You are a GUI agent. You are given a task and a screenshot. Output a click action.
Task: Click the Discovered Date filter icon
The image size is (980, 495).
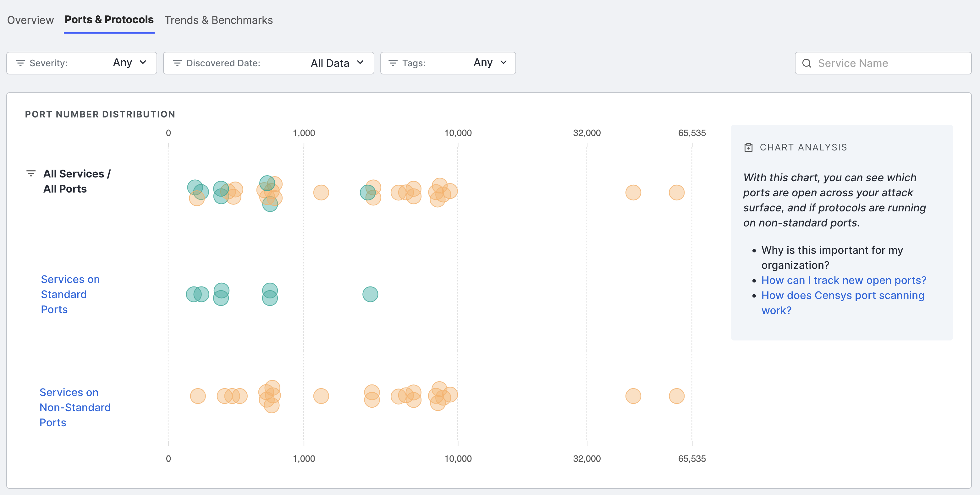pyautogui.click(x=177, y=63)
